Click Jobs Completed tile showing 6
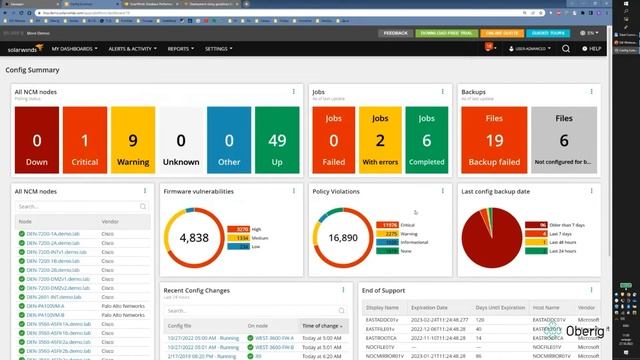Screen dimensions: 640x360 click(x=427, y=140)
